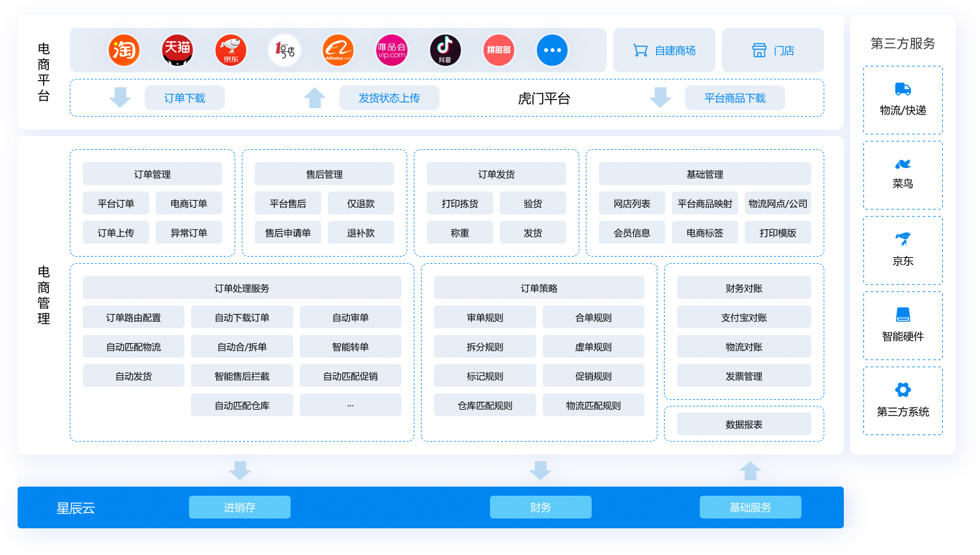
Task: Expand the ellipsis icon for more platforms
Action: 552,50
